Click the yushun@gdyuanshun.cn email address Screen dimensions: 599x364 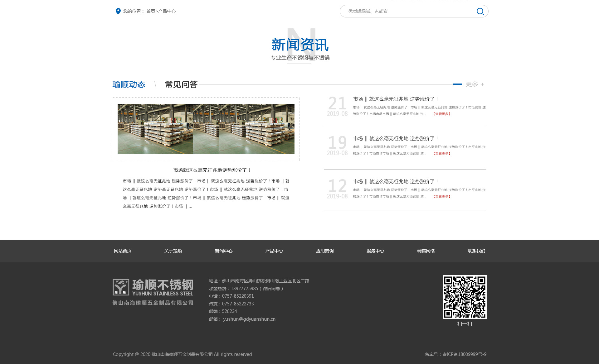coord(249,319)
